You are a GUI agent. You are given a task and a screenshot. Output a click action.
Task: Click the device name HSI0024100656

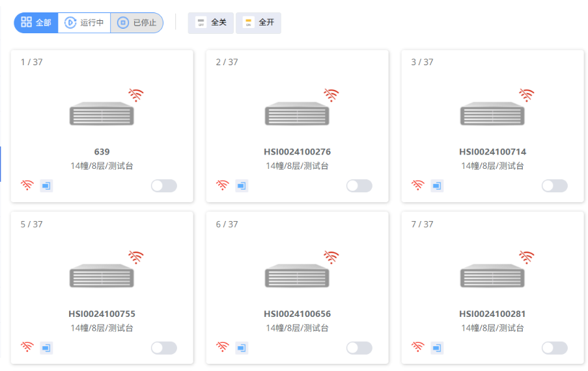click(x=297, y=314)
